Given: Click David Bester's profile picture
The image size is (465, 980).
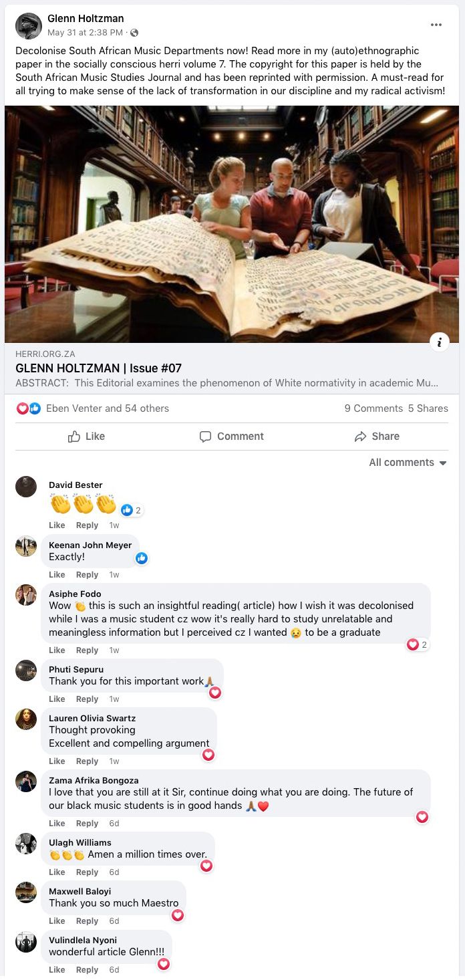Looking at the screenshot, I should point(26,487).
